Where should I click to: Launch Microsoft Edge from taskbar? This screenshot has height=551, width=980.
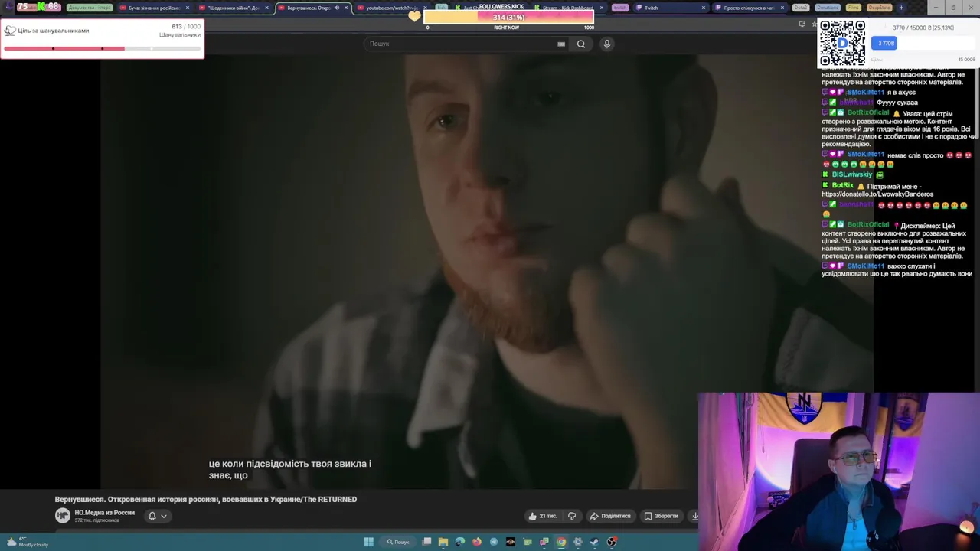tap(460, 542)
